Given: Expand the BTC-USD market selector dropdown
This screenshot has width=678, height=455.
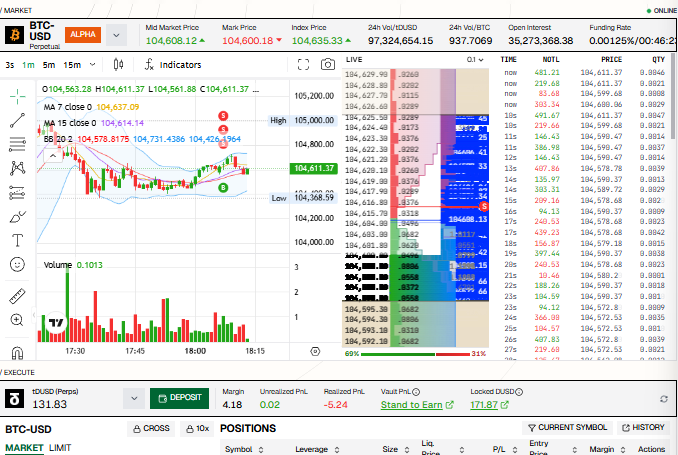Looking at the screenshot, I should (x=116, y=35).
